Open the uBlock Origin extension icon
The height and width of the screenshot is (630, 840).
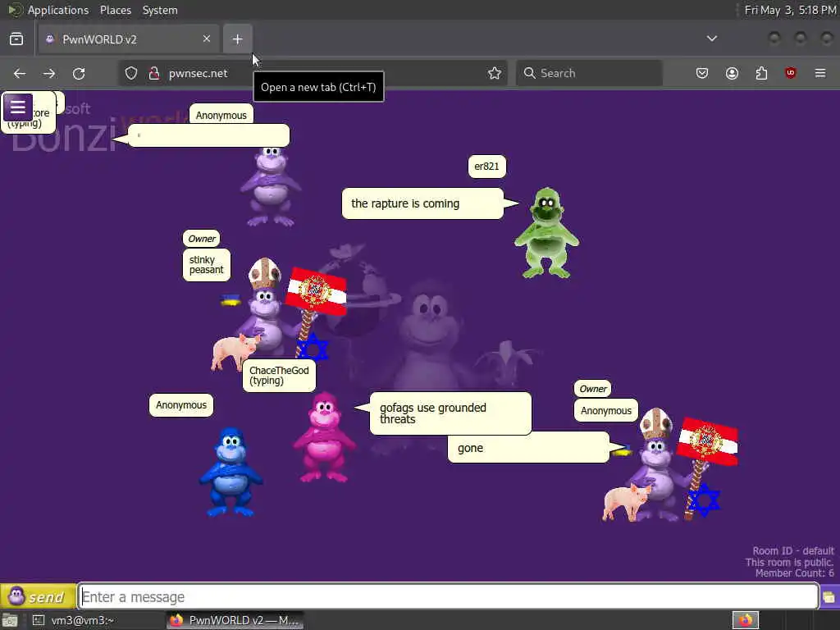click(791, 73)
